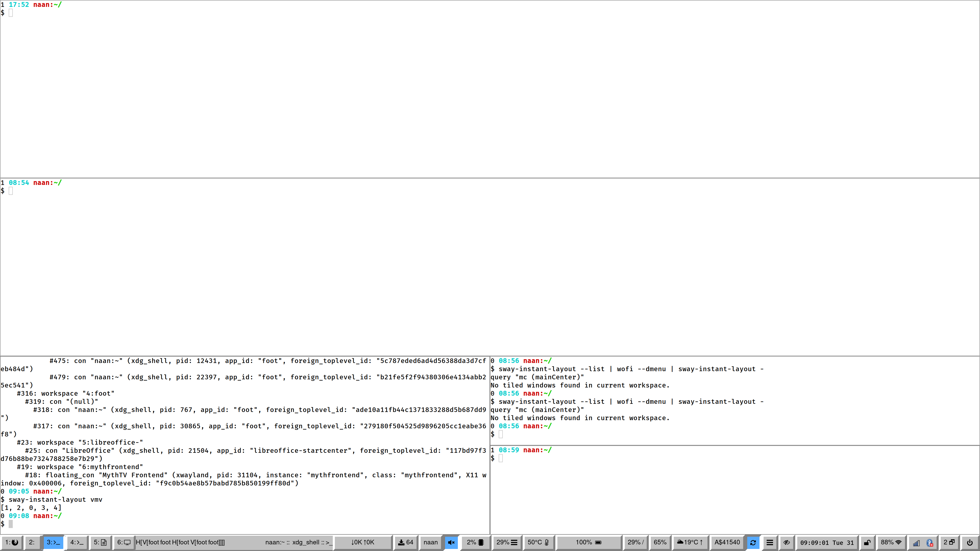Click the download updates 64 indicator
Screen dimensions: 980x551
[x=406, y=542]
